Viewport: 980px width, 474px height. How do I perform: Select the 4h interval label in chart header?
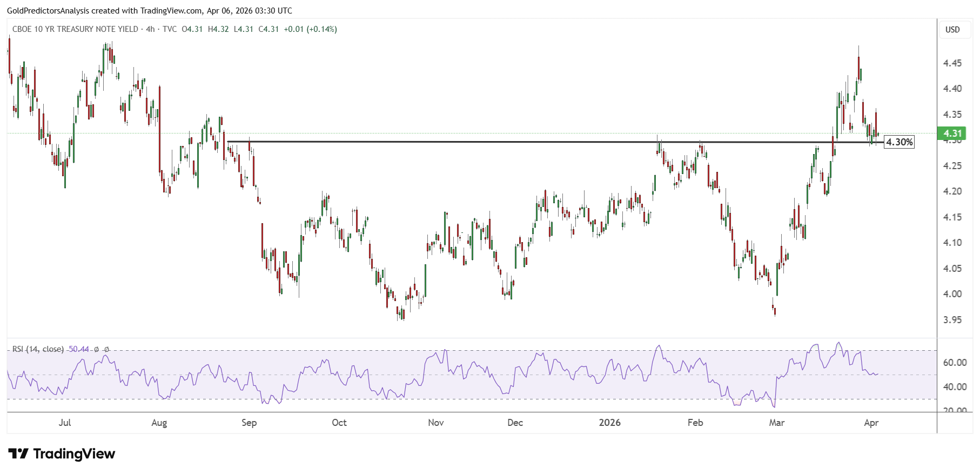150,29
